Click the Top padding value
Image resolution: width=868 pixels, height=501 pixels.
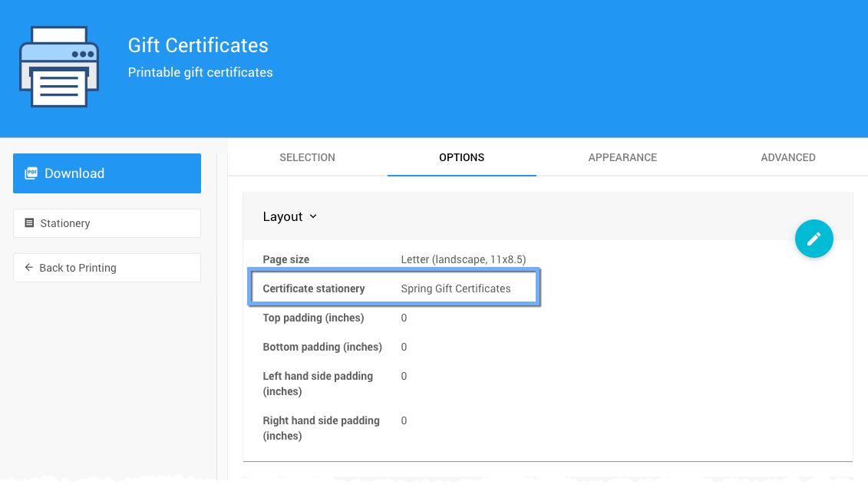click(x=404, y=318)
